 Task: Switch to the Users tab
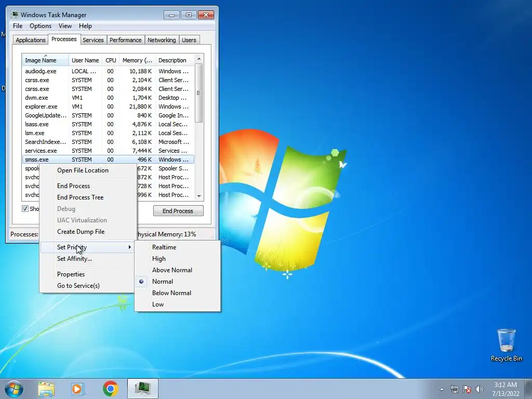pos(189,40)
